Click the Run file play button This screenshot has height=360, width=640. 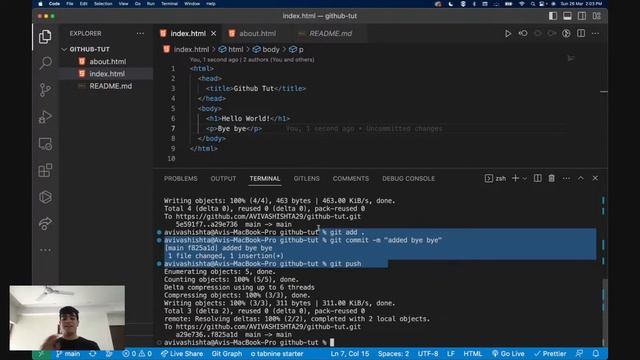tap(508, 33)
